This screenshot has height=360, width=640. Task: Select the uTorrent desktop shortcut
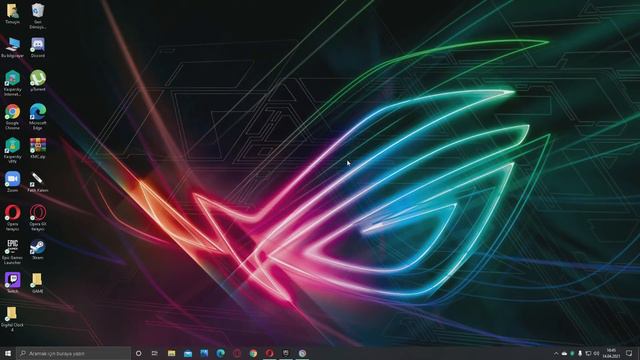coord(38,81)
